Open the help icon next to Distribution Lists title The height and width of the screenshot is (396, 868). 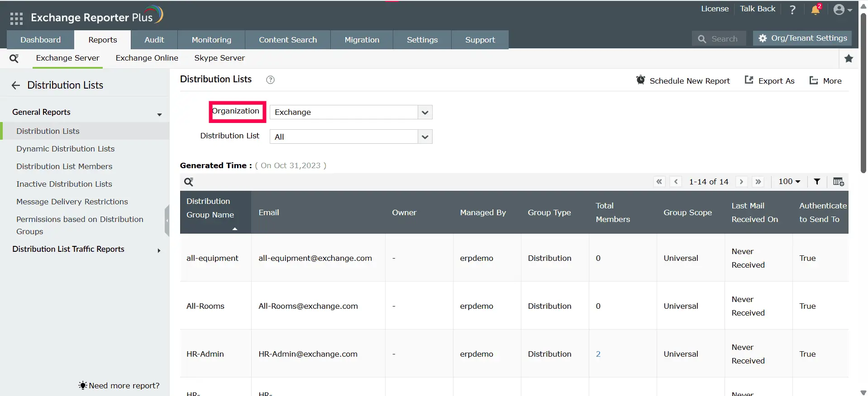[270, 80]
